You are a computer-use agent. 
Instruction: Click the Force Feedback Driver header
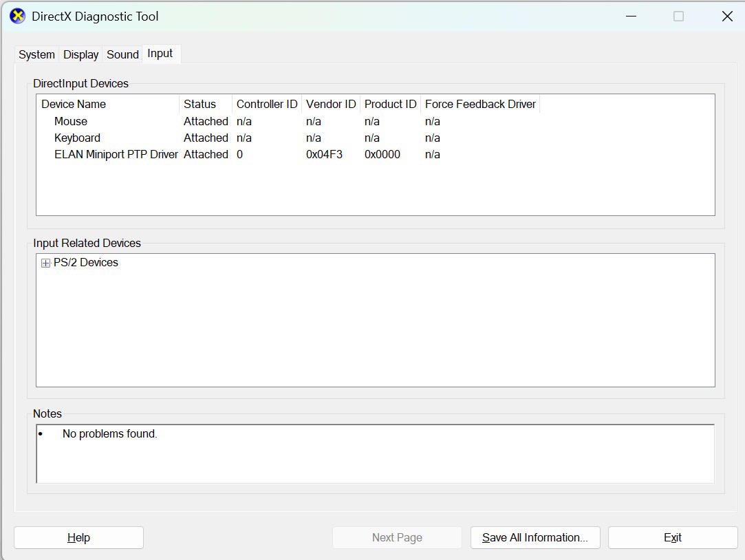point(480,104)
